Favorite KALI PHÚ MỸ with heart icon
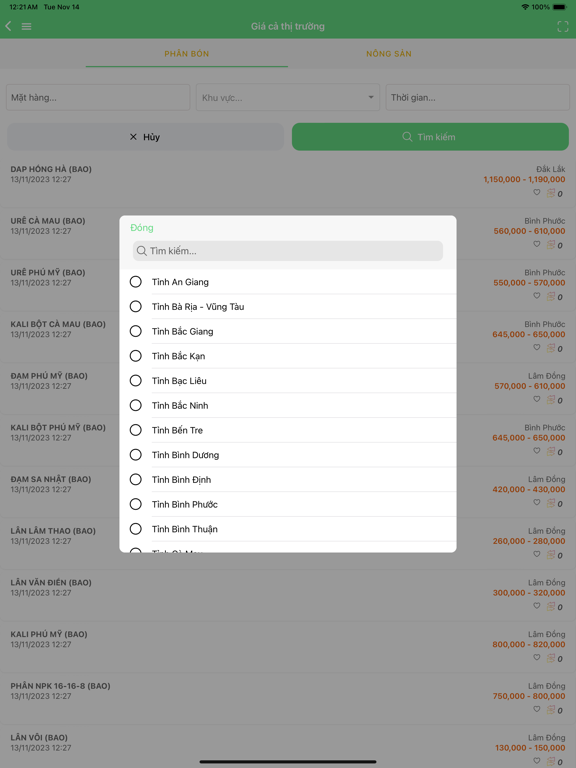This screenshot has height=768, width=576. [537, 657]
